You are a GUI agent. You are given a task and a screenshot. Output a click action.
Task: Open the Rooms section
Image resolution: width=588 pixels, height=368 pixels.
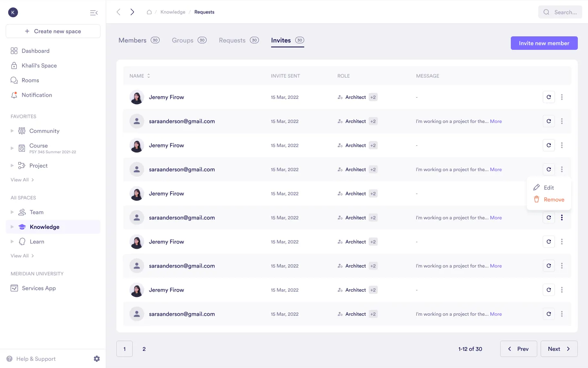tap(30, 80)
